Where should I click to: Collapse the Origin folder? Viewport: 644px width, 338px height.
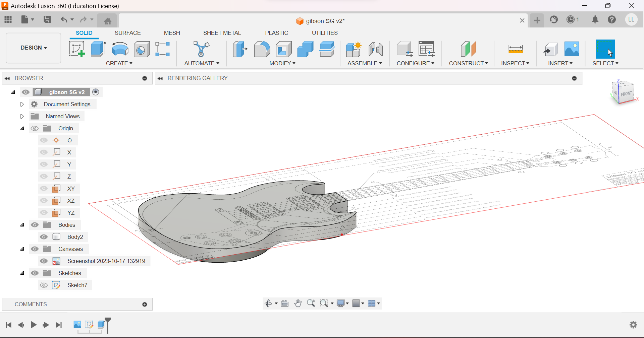pos(22,128)
